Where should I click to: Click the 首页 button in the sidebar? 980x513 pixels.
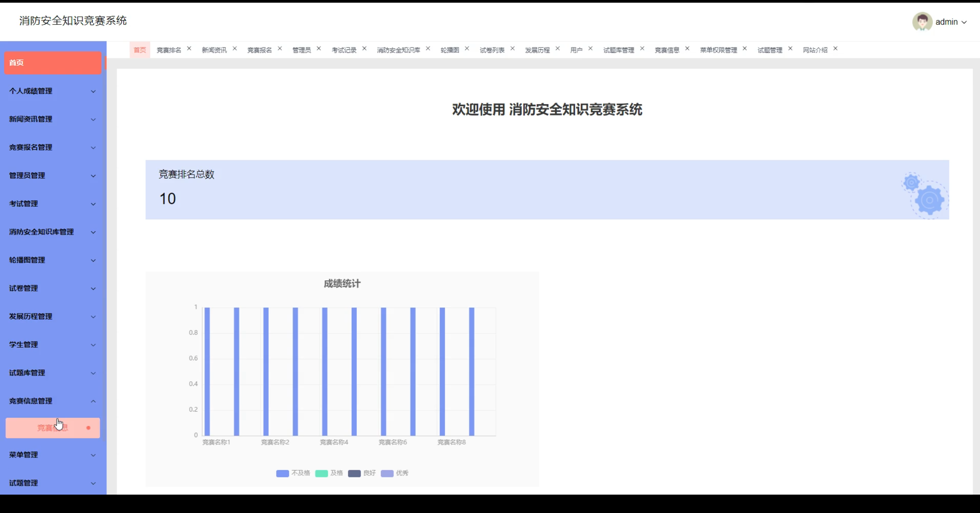pyautogui.click(x=52, y=63)
